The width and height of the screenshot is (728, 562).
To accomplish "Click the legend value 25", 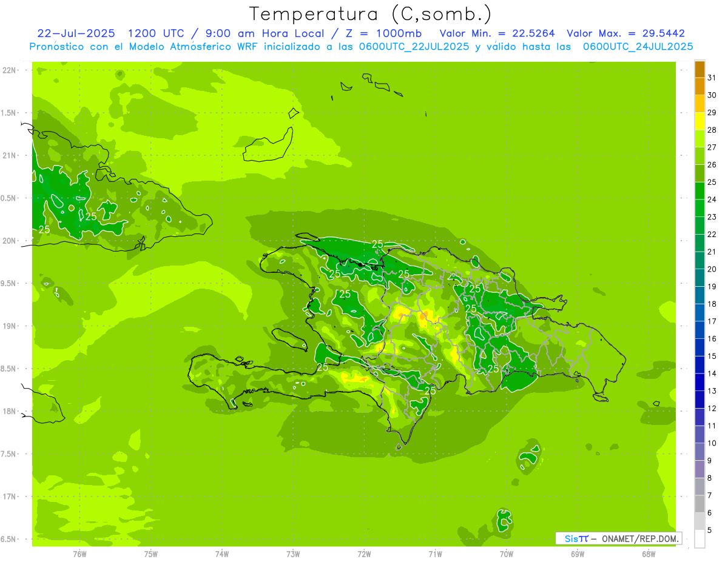I will pos(712,182).
